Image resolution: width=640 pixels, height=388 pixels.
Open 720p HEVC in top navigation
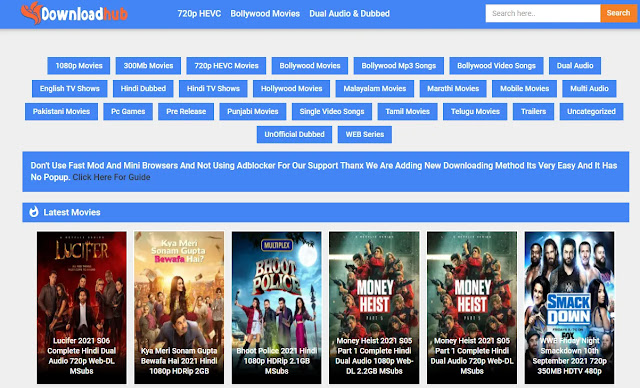click(199, 13)
